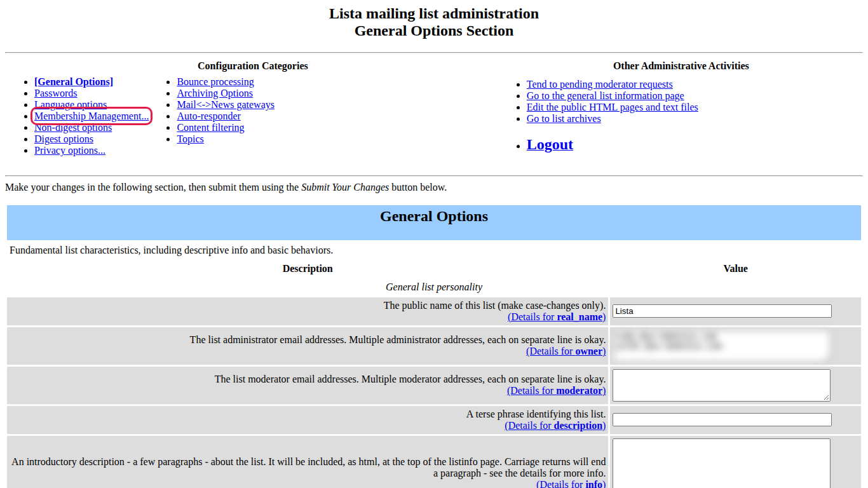Click the Description column header
868x488 pixels.
[x=308, y=269]
